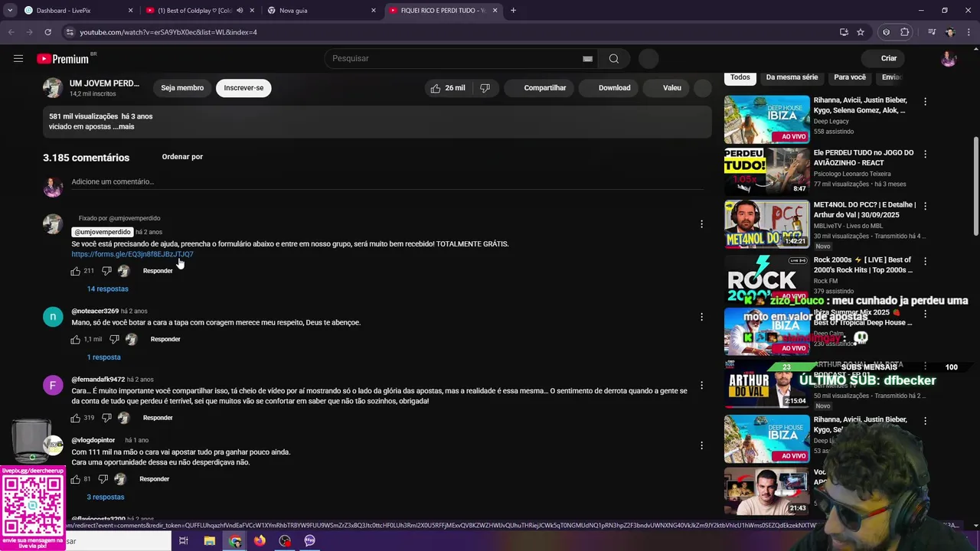Click the Seja membro button
980x551 pixels.
click(182, 88)
